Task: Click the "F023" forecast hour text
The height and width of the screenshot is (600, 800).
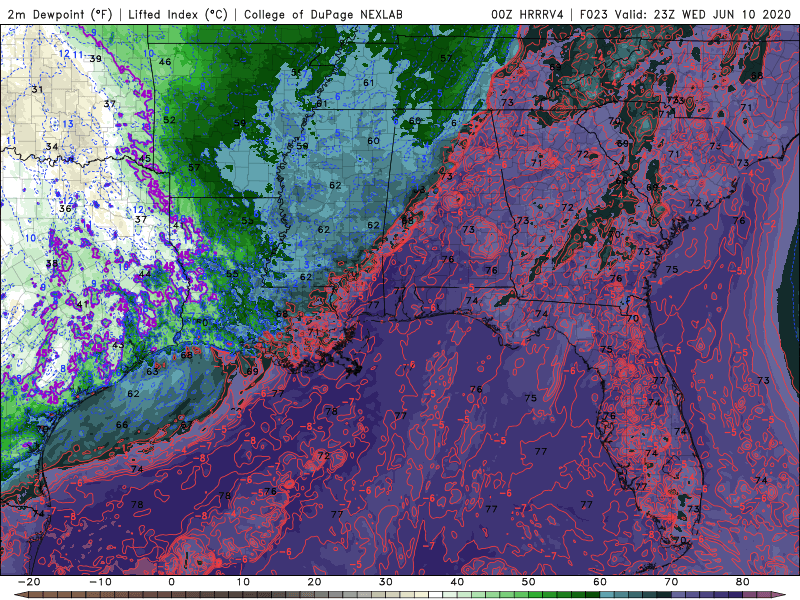Action: (594, 14)
